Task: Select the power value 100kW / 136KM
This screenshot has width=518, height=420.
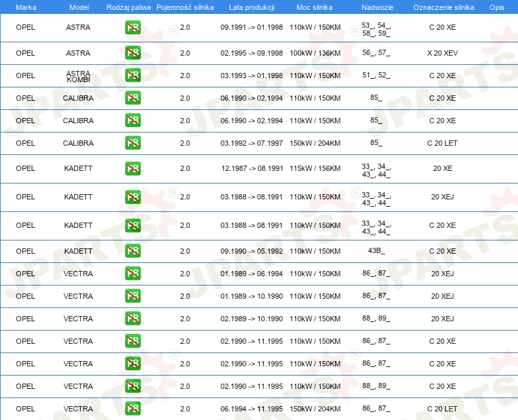Action: 315,53
